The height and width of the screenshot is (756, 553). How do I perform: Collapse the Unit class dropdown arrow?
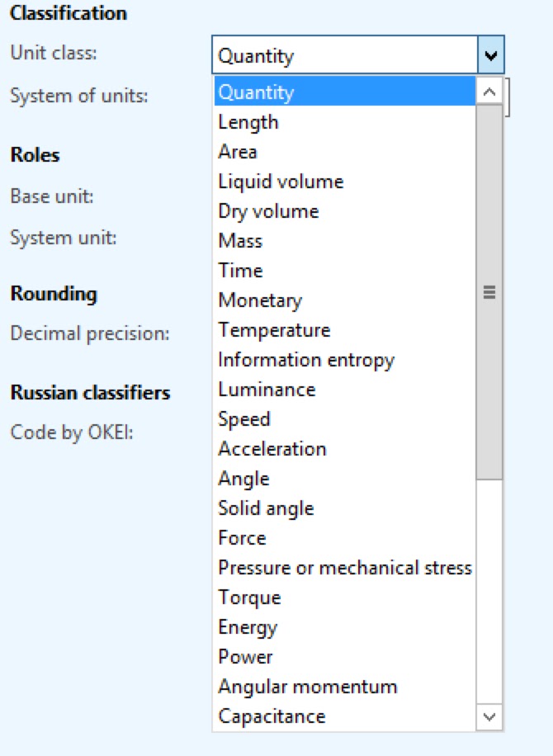tap(490, 56)
